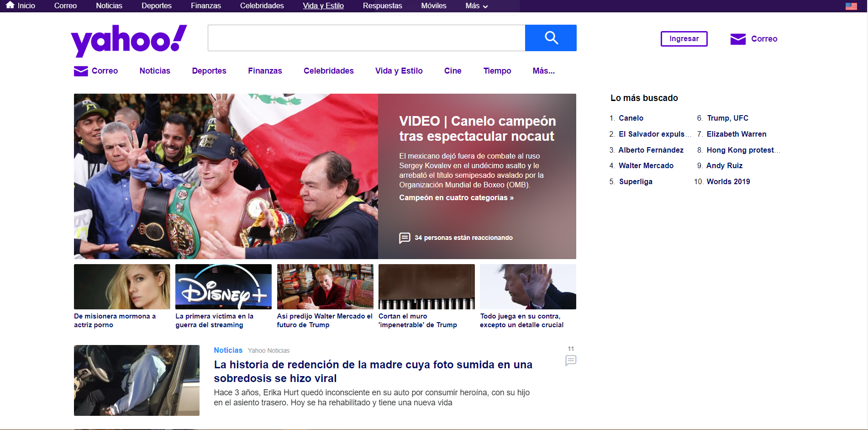Click the Correo text link beside Ingresar
868x430 pixels.
point(764,39)
